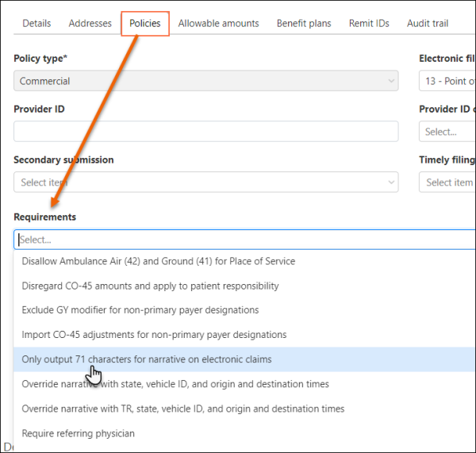
Task: Switch to the Remit IDs tab
Action: tap(369, 23)
